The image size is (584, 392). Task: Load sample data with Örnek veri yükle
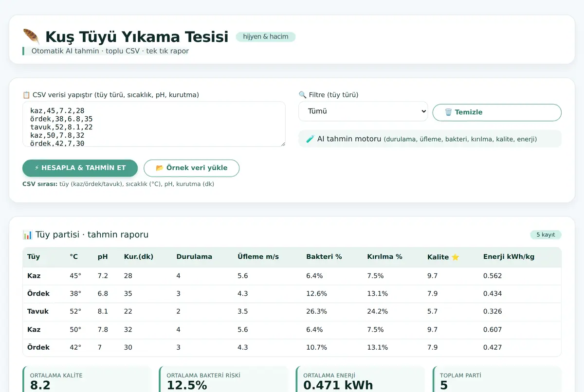tap(192, 168)
